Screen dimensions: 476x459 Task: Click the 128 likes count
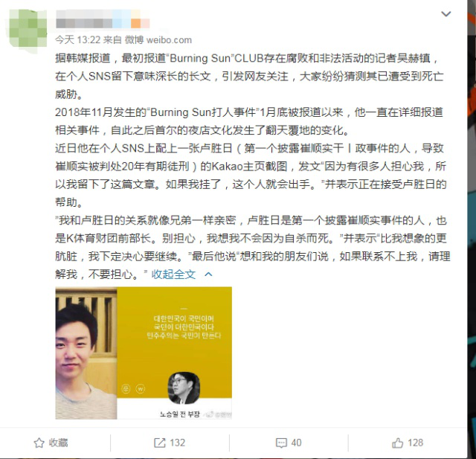(x=415, y=443)
